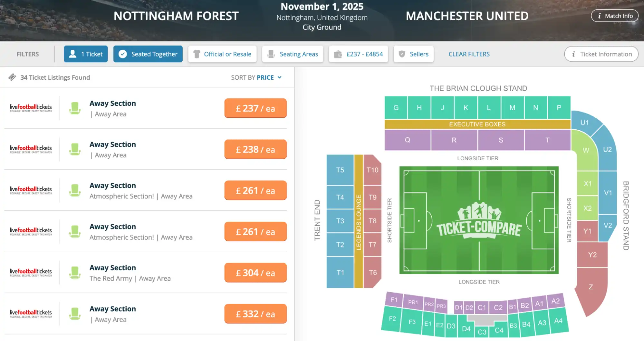This screenshot has width=644, height=341.
Task: Click the person icon on the 1 Ticket filter
Action: coord(72,54)
